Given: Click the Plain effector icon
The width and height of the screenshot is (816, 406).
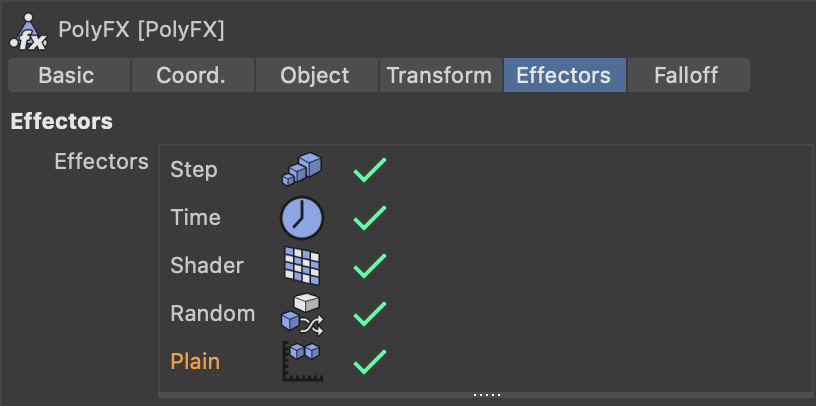Looking at the screenshot, I should point(301,361).
